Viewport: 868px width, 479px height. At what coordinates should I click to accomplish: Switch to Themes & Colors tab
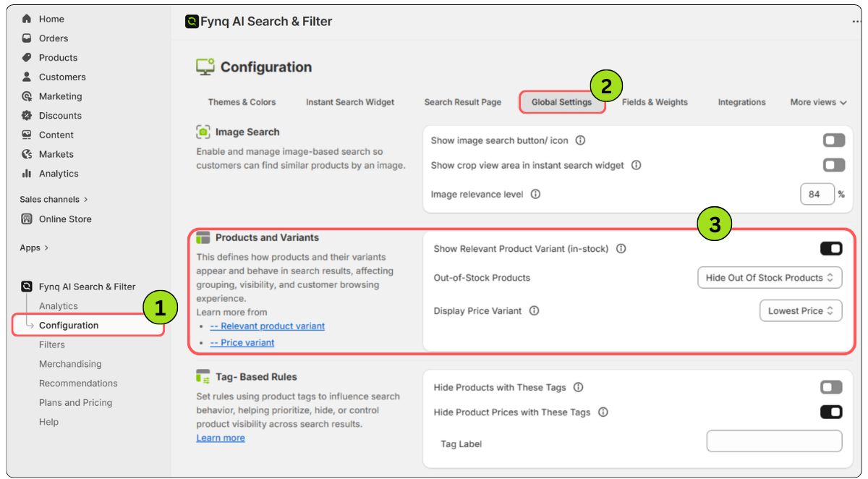(242, 102)
